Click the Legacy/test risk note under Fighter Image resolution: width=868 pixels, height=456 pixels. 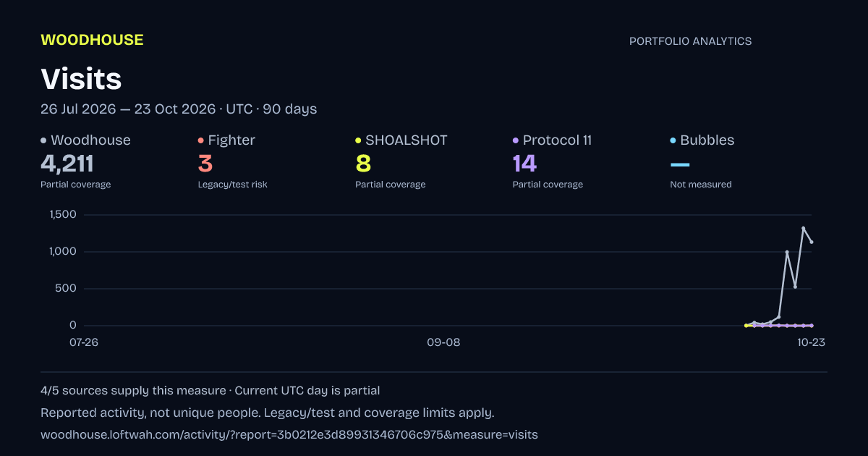[x=233, y=185]
